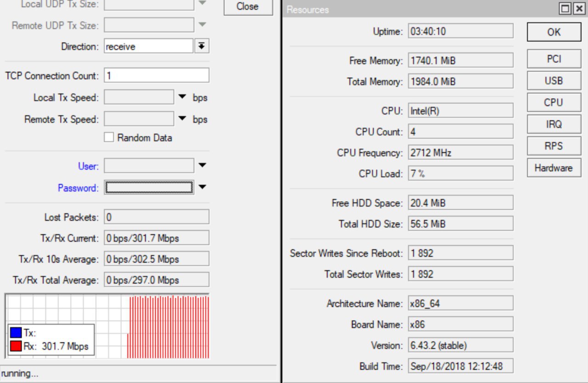Viewport: 588px width, 383px height.
Task: Click the blue Tx legend swatch
Action: [16, 333]
